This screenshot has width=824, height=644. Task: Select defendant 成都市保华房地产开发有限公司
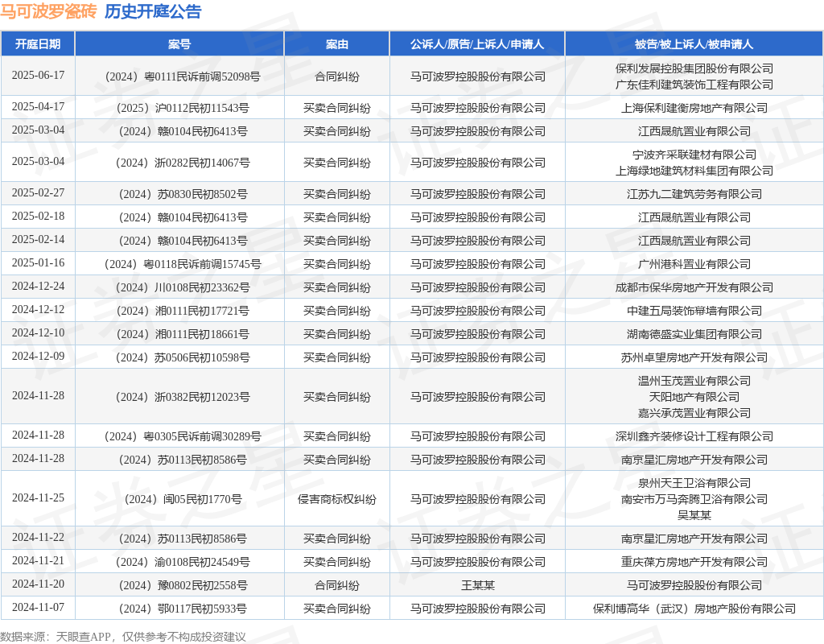pos(694,287)
